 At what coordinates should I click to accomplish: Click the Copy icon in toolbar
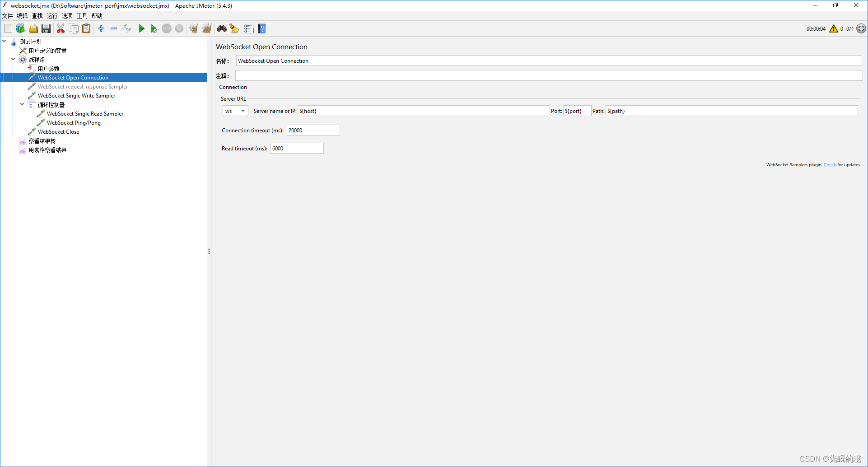[x=74, y=28]
